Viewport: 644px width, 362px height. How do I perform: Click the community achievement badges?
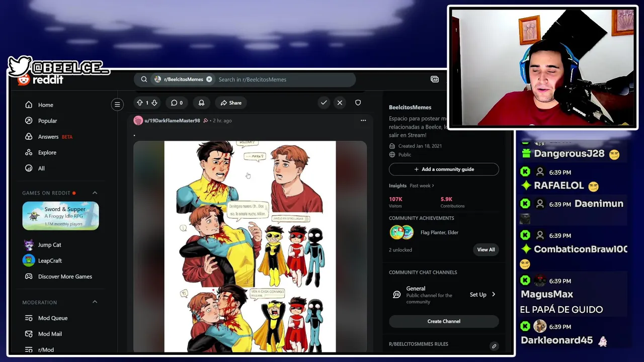[x=401, y=232]
